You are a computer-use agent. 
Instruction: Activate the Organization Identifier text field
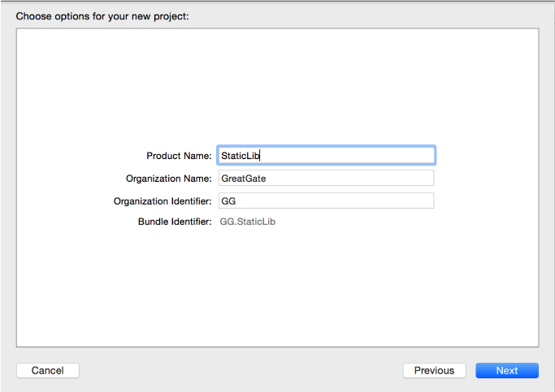pyautogui.click(x=326, y=200)
